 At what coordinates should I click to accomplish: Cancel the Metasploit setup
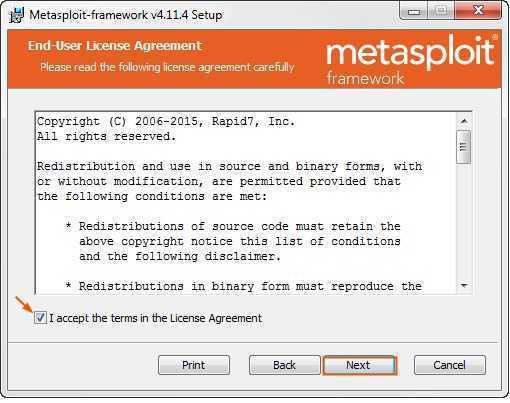point(450,365)
